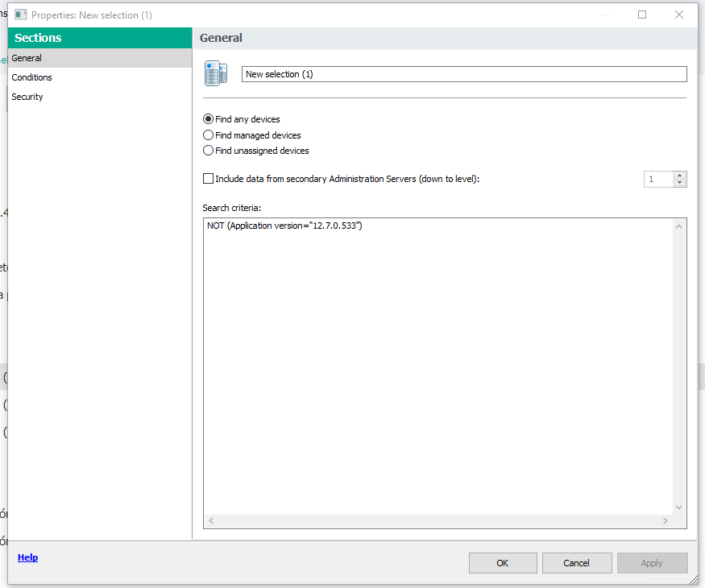Click the search criteria scroll up arrow
The height and width of the screenshot is (588, 705).
click(x=679, y=226)
